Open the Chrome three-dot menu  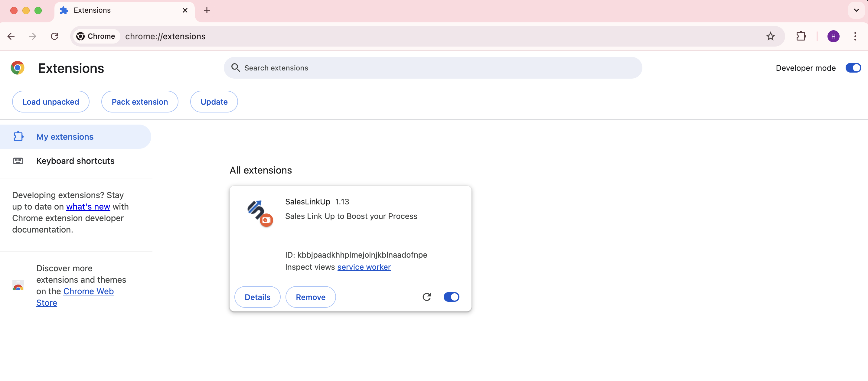tap(856, 36)
